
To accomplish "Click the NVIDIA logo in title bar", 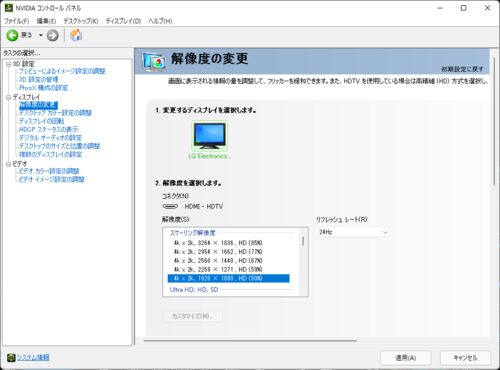I will [9, 8].
